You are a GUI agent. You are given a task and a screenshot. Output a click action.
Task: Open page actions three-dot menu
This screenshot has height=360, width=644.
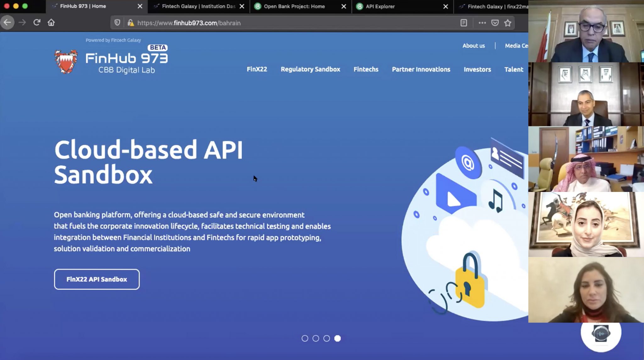click(x=482, y=23)
